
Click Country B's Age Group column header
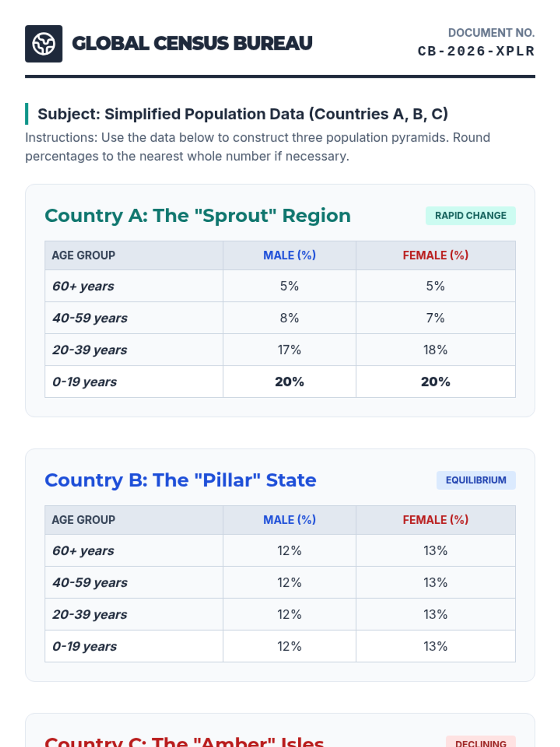(84, 520)
